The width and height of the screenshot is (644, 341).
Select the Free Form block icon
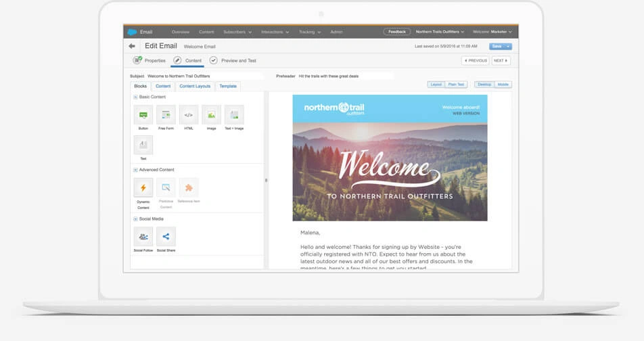(166, 114)
